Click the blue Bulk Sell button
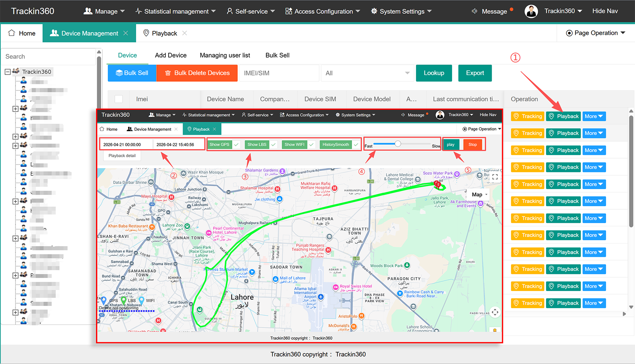The image size is (635, 364). (132, 73)
